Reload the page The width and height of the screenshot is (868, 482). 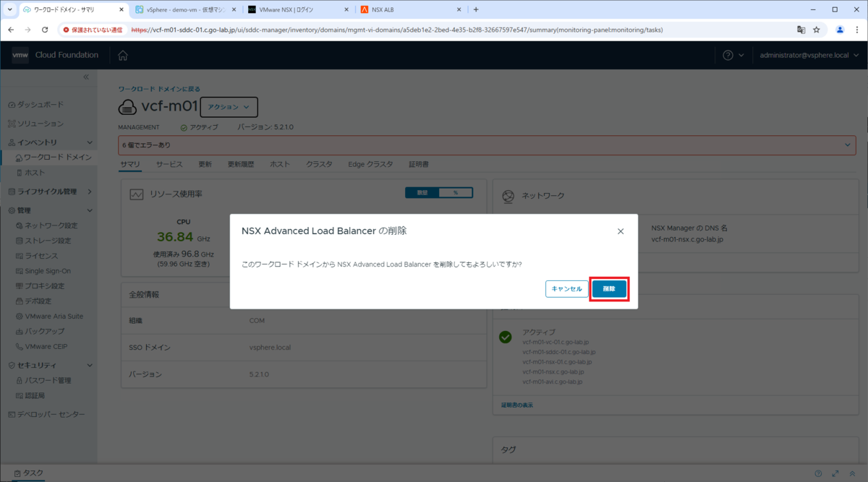[x=45, y=30]
